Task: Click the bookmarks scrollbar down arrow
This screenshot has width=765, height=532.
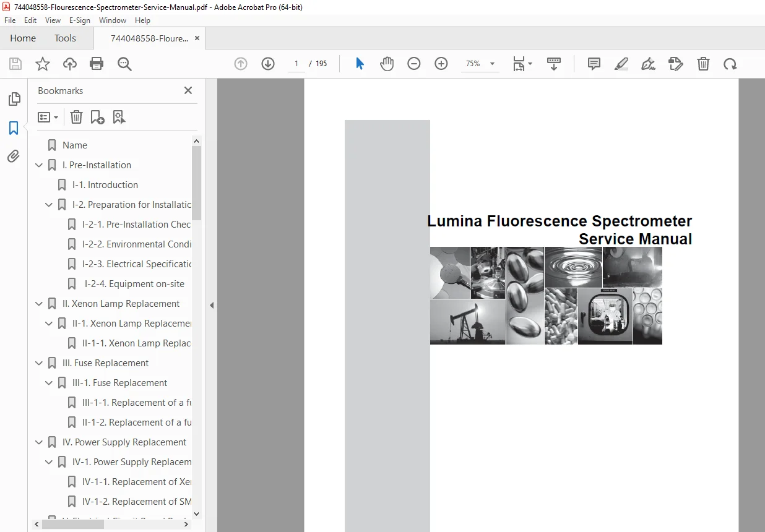Action: (x=197, y=513)
